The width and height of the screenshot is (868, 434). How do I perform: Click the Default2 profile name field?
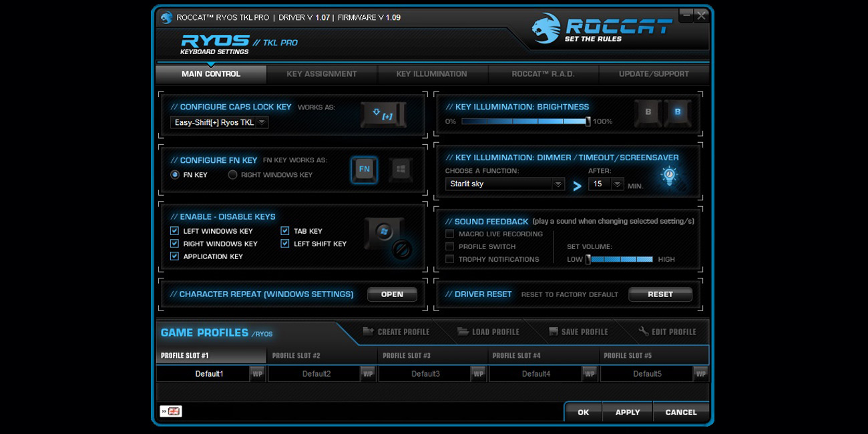tap(314, 374)
